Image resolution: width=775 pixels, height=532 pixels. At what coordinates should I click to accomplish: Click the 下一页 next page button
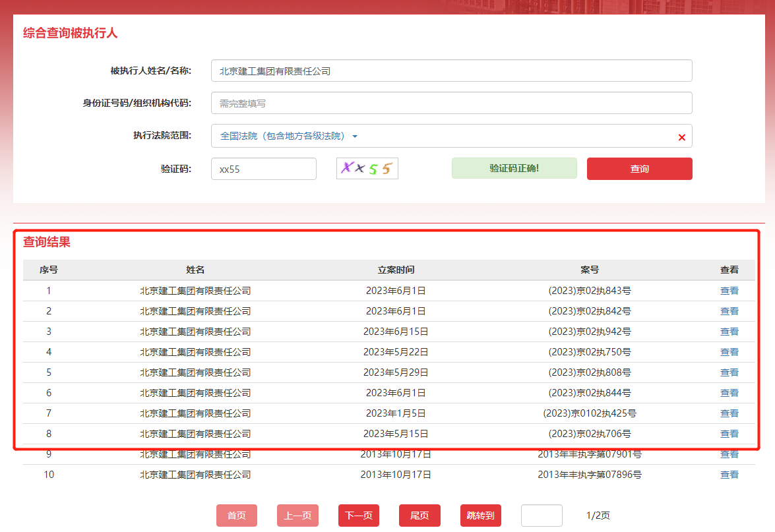coord(358,516)
